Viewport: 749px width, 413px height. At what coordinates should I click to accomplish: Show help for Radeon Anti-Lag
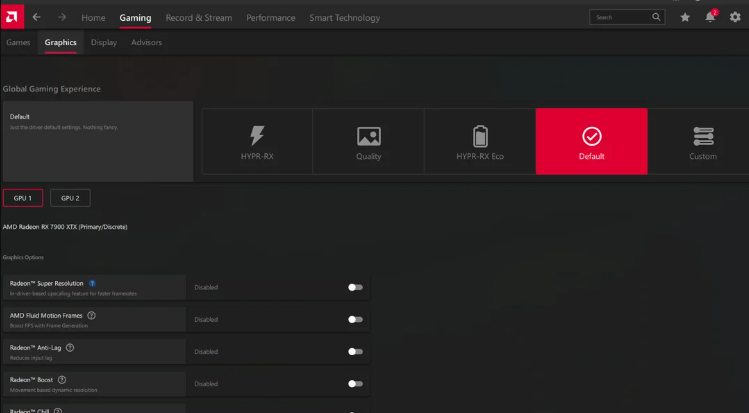(x=70, y=347)
